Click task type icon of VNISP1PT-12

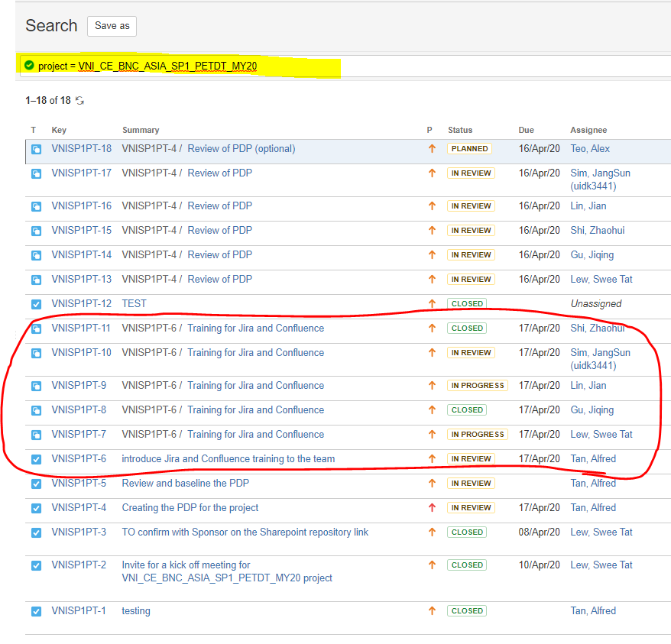pos(37,304)
